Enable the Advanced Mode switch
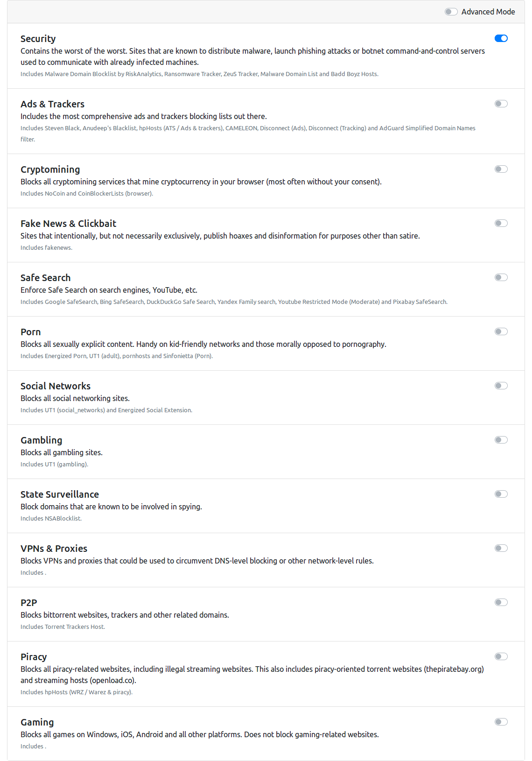532x761 pixels. coord(451,12)
